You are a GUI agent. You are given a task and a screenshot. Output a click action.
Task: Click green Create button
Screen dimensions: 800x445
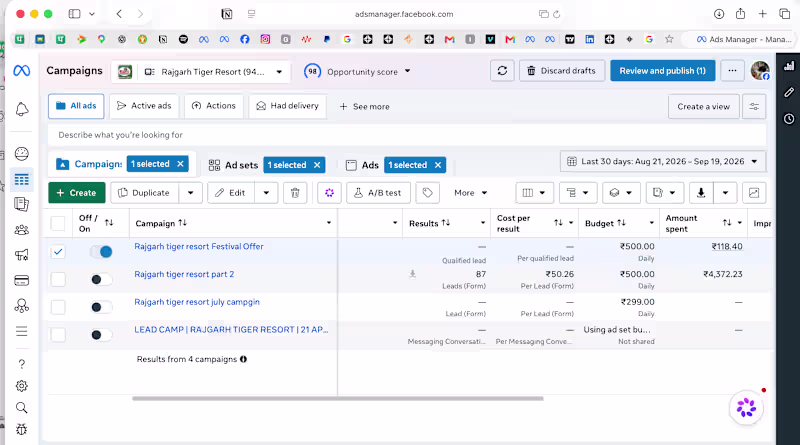pyautogui.click(x=77, y=193)
